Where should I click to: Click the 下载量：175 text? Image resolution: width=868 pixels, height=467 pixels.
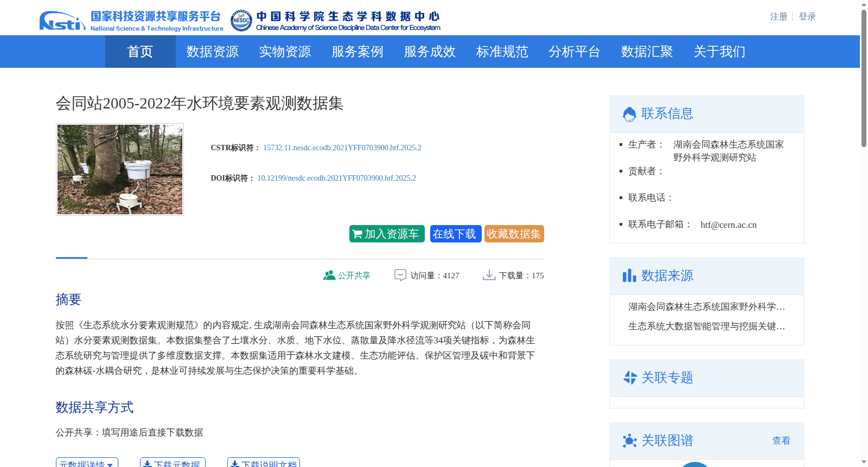(x=521, y=276)
